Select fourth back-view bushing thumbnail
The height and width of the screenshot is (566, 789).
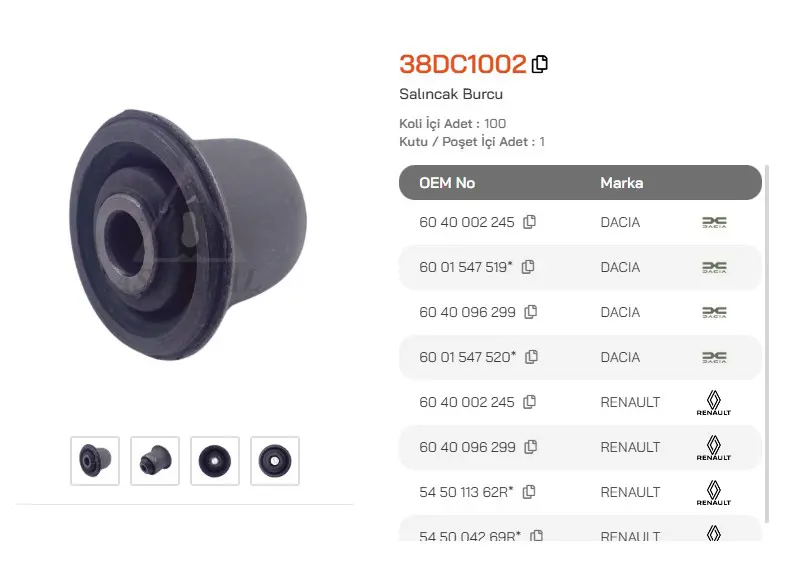tap(275, 461)
